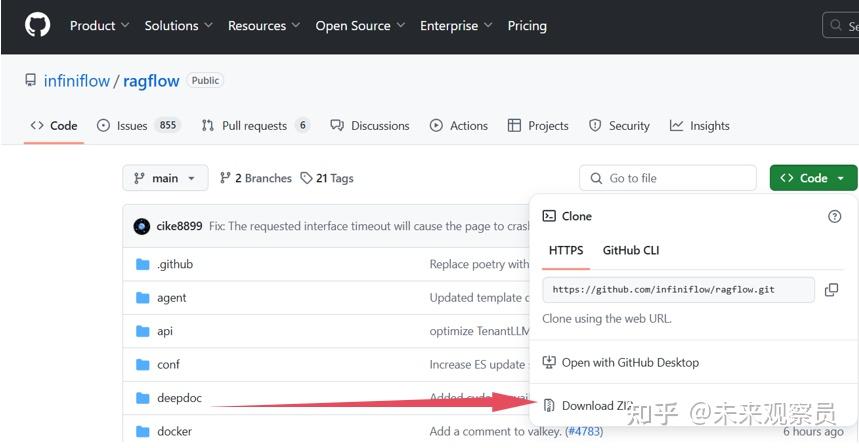The width and height of the screenshot is (859, 448).
Task: Go to the Pull requests tab
Action: click(x=254, y=126)
